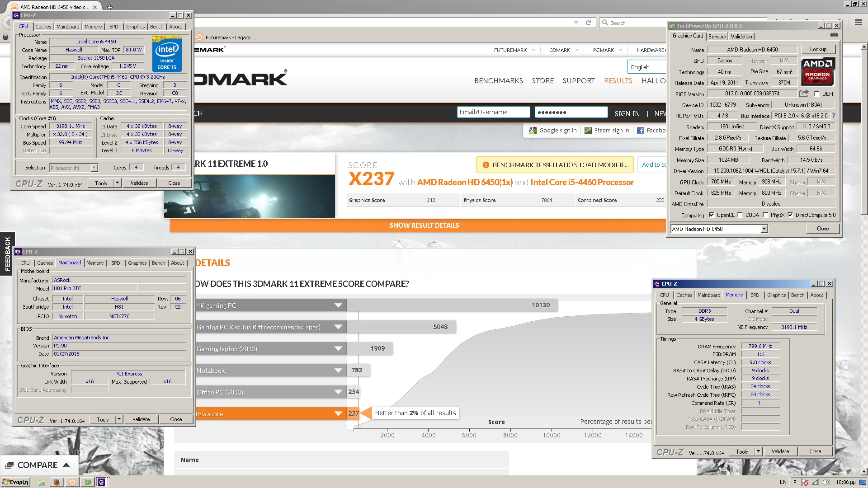
Task: Open the Caches tab in the top CPU-Z window
Action: tap(43, 27)
